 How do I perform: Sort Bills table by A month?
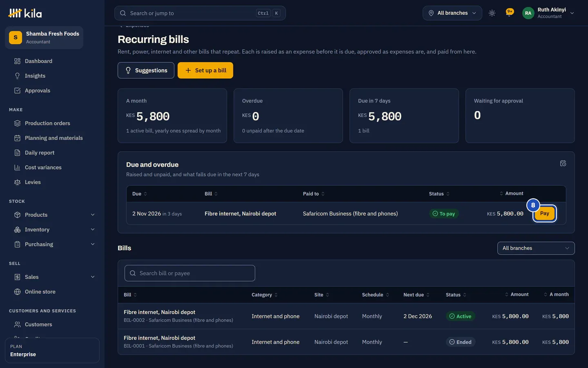[x=556, y=294]
